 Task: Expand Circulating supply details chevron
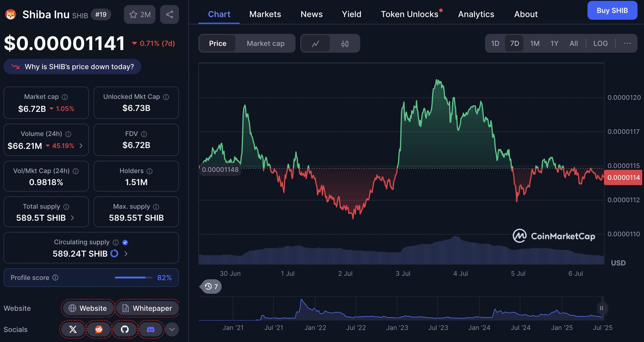click(126, 253)
